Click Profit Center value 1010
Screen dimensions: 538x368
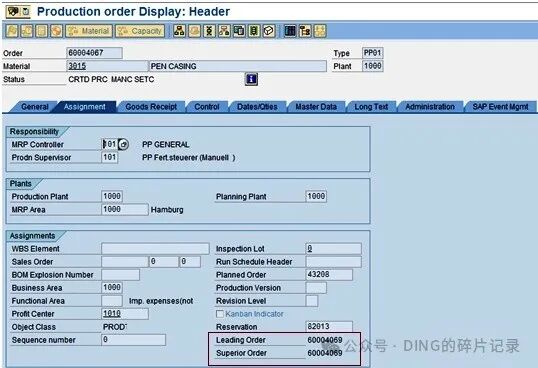coord(112,313)
